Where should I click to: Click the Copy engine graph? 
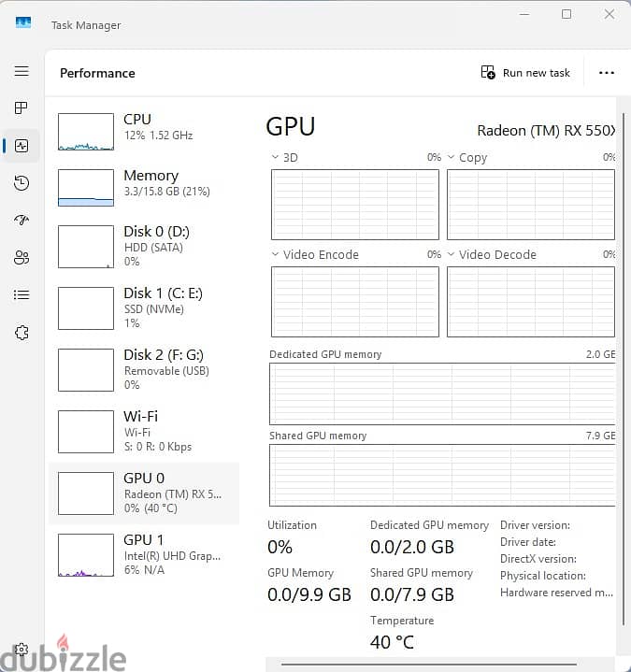click(531, 205)
